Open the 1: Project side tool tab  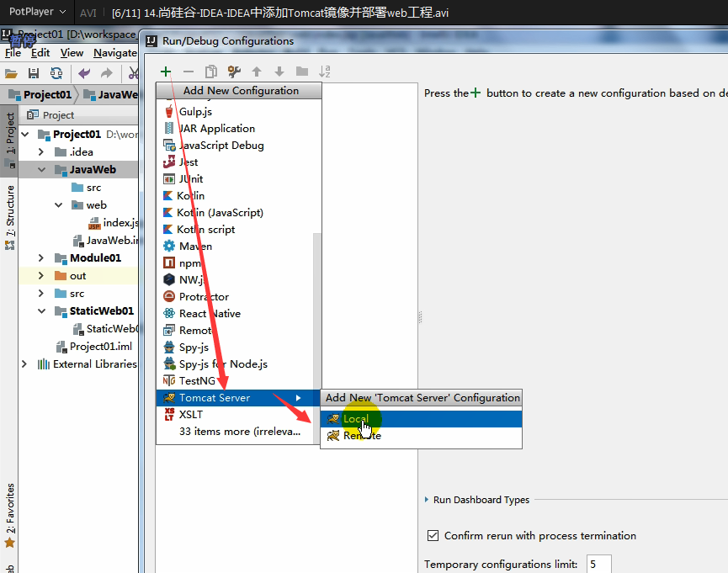click(x=10, y=141)
